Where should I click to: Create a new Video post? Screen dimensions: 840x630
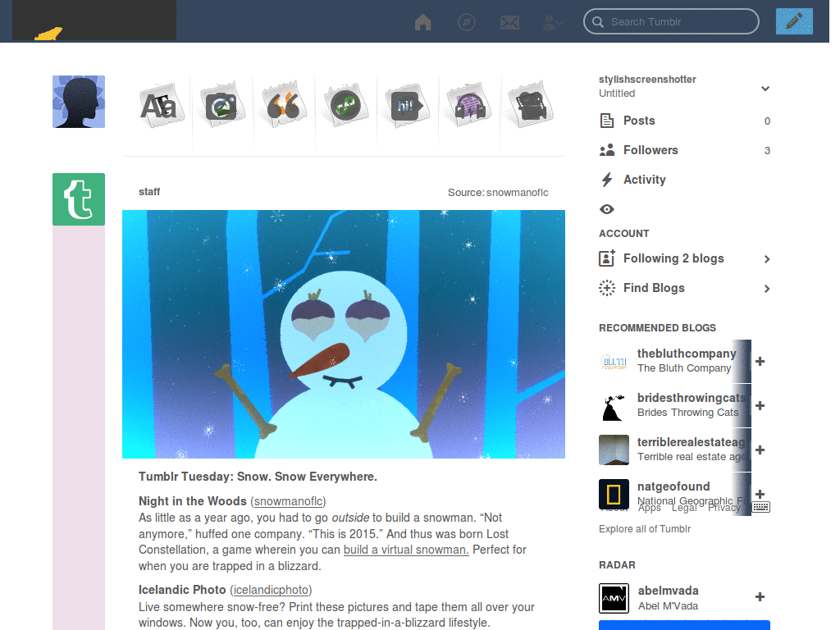(x=530, y=106)
